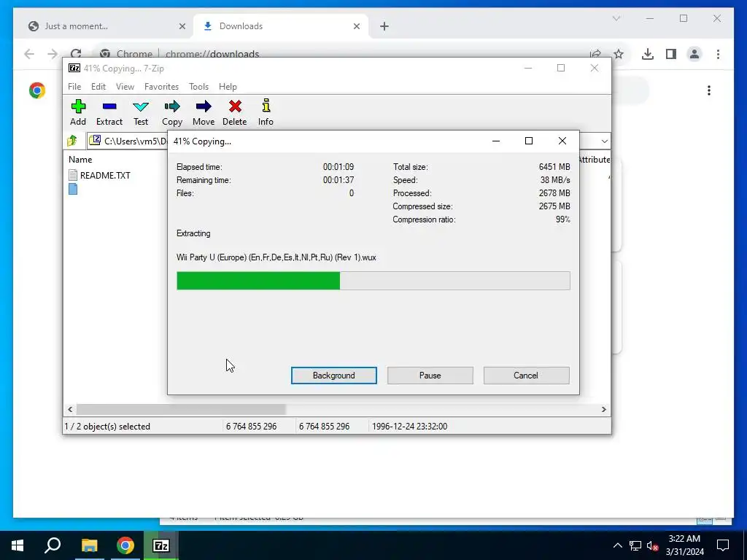Viewport: 747px width, 560px height.
Task: Expand the 7-Zip address path dropdown
Action: point(604,141)
